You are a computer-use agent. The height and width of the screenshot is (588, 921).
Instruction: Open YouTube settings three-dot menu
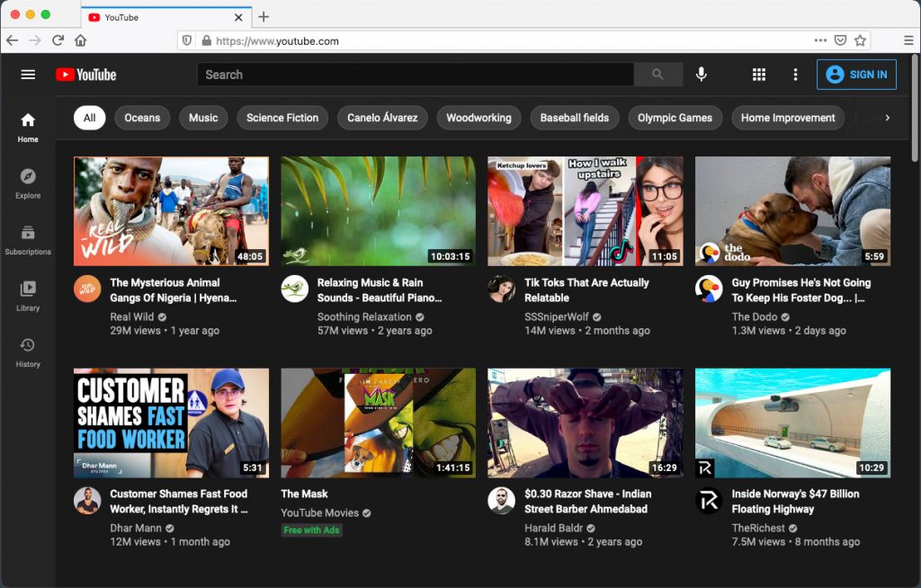tap(795, 75)
